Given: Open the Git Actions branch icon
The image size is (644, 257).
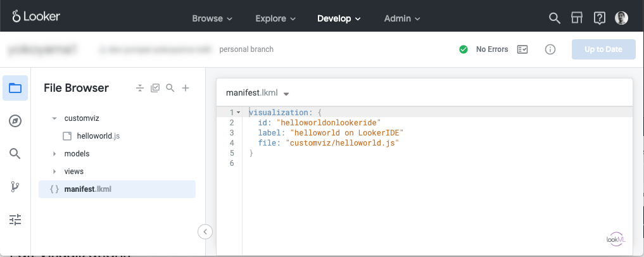Looking at the screenshot, I should coord(15,187).
